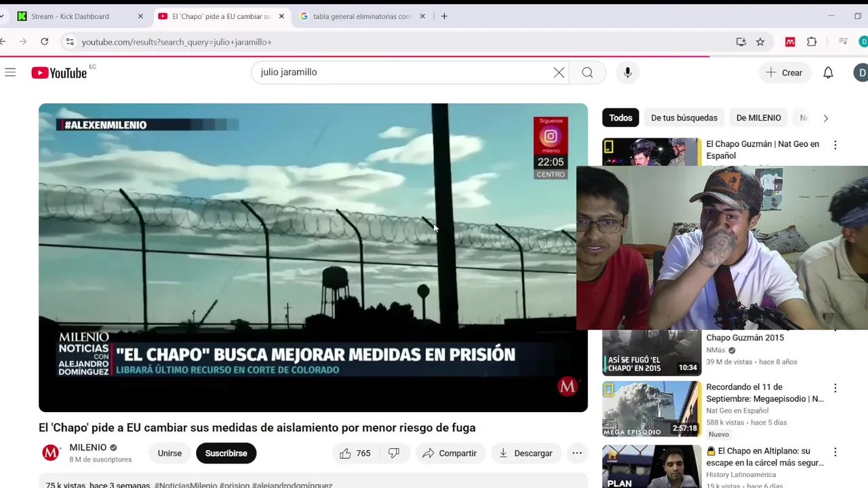Open the YouTube hamburger guide menu
The width and height of the screenshot is (868, 488).
point(10,73)
